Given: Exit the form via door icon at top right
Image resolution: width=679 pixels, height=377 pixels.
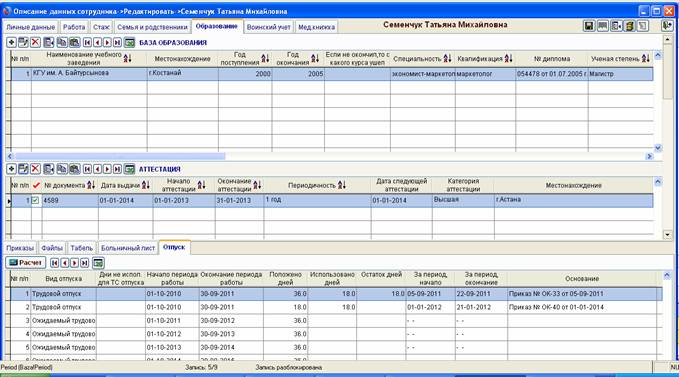Looking at the screenshot, I should 667,26.
